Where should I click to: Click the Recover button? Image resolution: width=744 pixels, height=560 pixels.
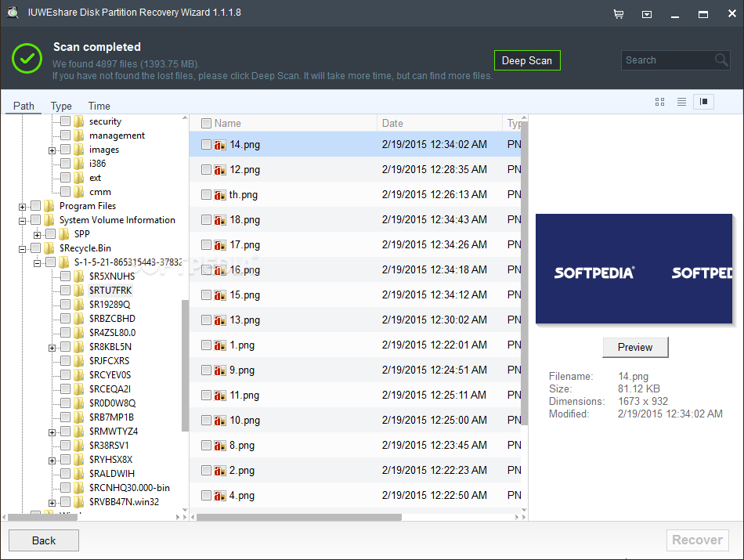(698, 540)
